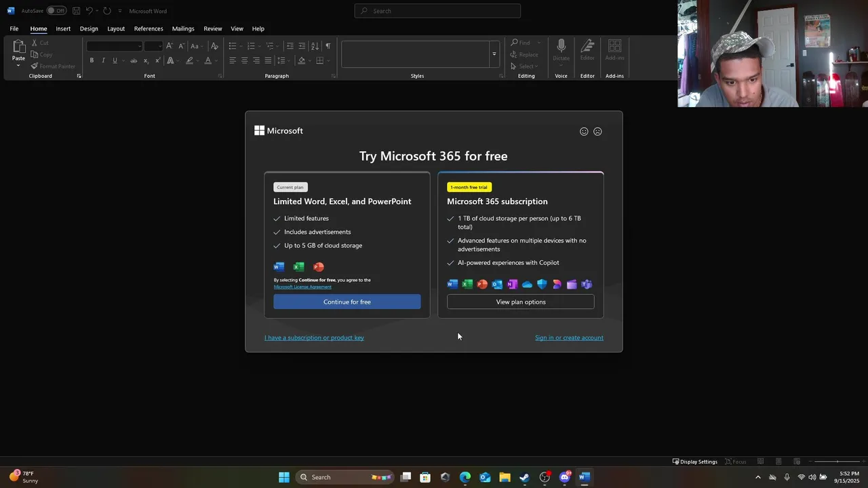Click the Clear All Formatting icon

tap(214, 45)
